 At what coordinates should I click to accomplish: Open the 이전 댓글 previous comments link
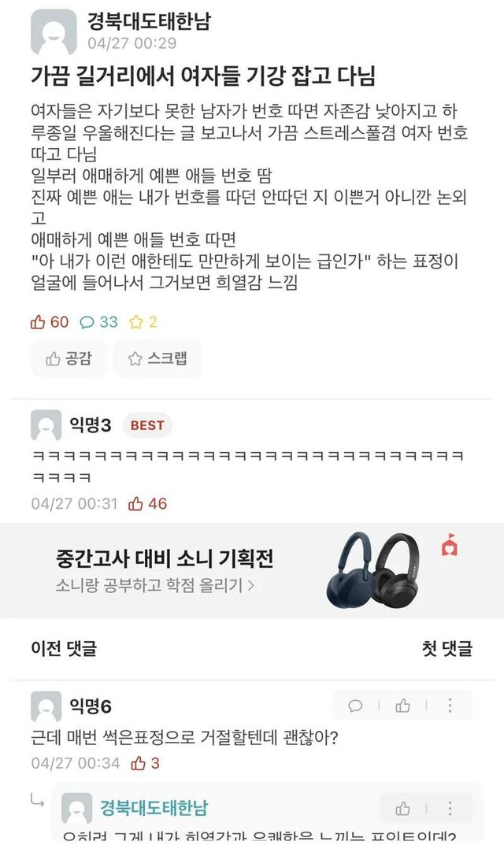(x=64, y=648)
